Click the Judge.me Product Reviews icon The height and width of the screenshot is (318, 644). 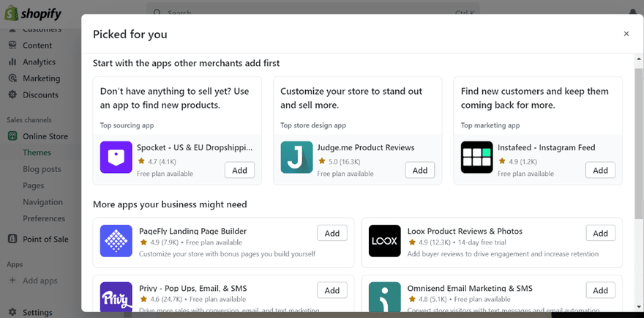pos(296,158)
